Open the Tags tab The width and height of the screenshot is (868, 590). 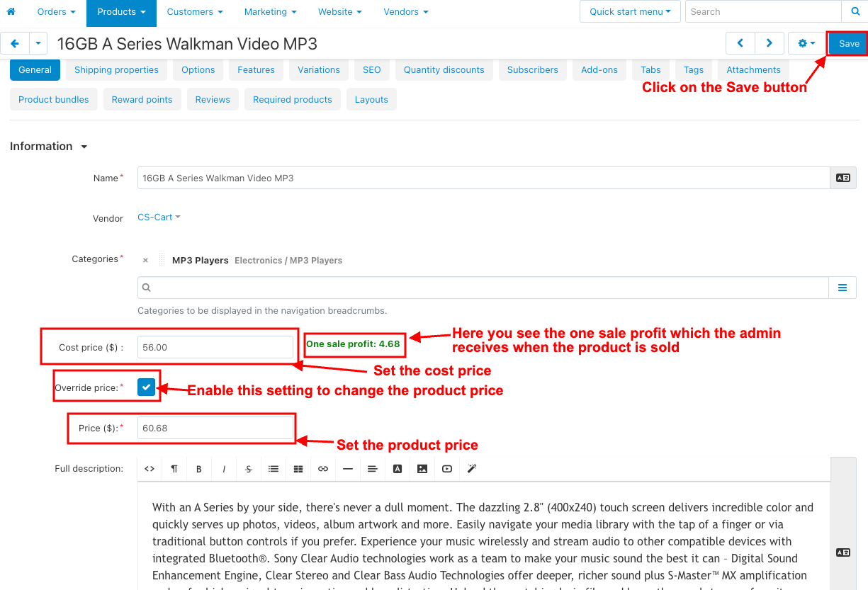click(694, 69)
